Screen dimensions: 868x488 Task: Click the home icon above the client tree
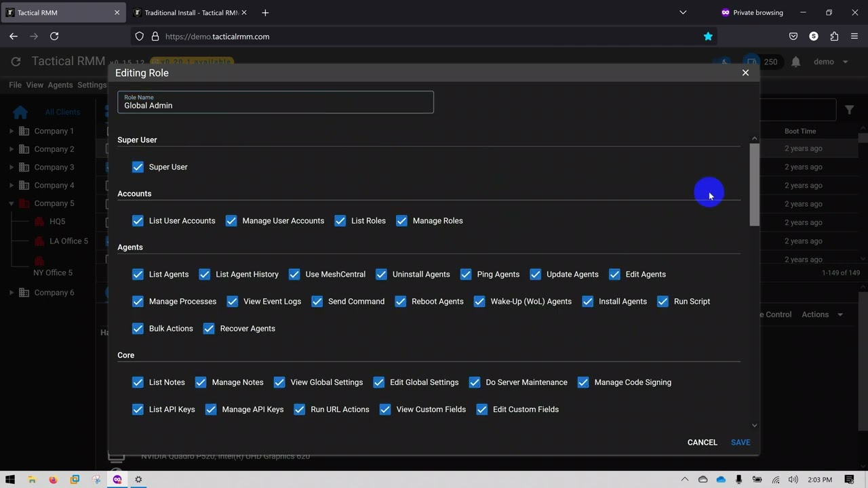coord(20,113)
